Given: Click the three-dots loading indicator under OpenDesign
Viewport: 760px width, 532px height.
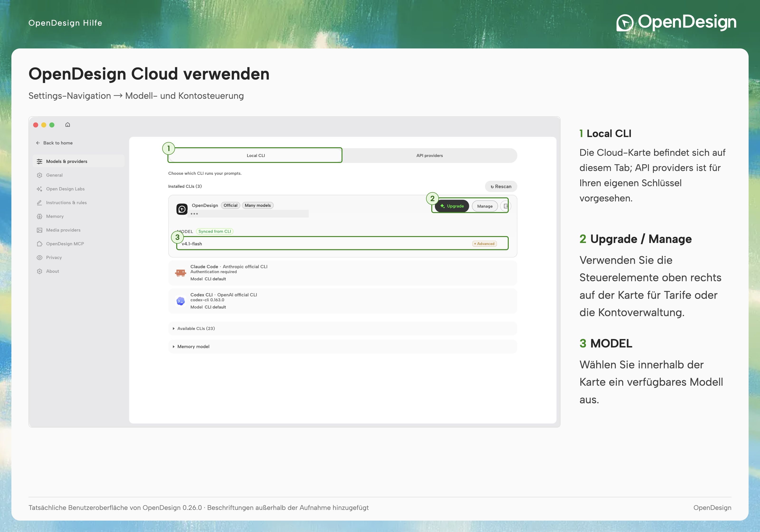Looking at the screenshot, I should [194, 214].
